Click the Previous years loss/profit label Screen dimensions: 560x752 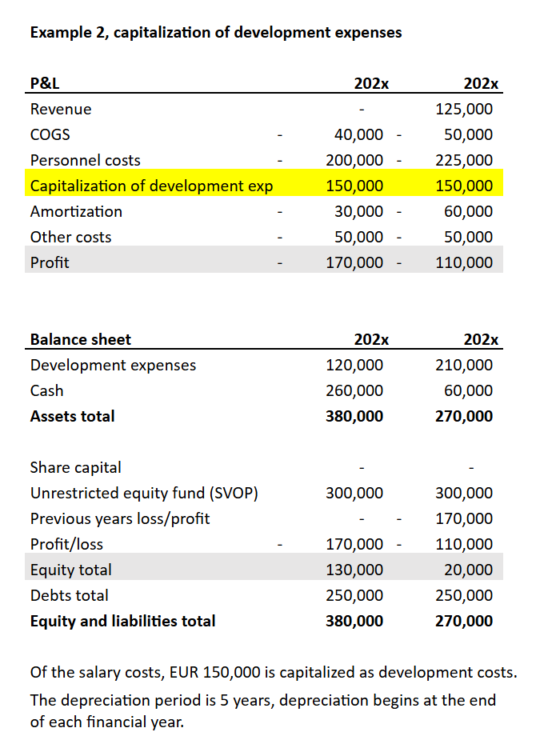pyautogui.click(x=120, y=518)
